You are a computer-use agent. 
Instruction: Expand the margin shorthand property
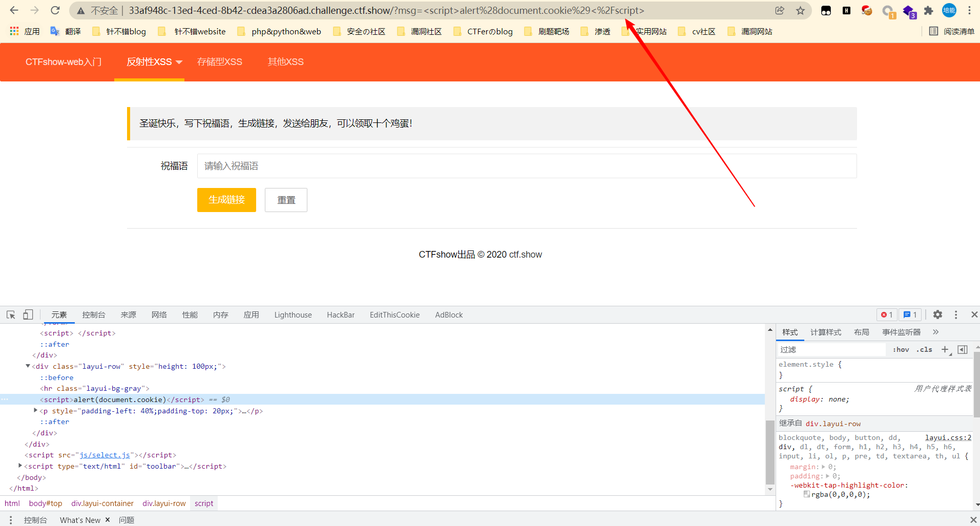point(823,467)
